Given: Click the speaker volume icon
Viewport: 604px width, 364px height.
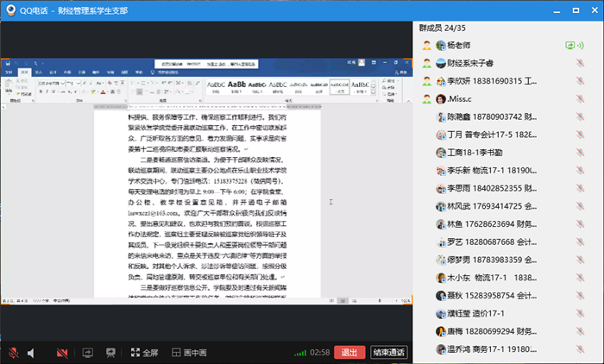Looking at the screenshot, I should (31, 353).
